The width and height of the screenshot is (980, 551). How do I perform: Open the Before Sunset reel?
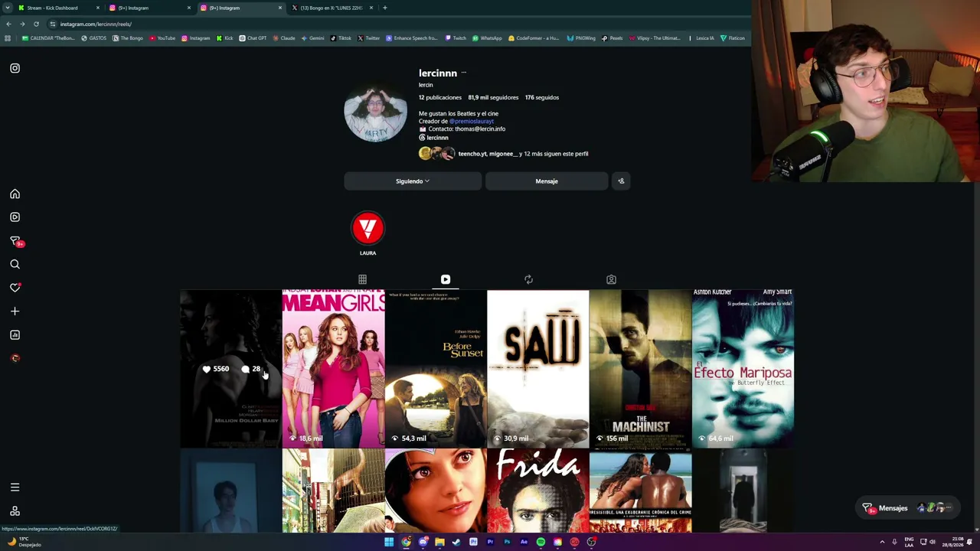click(x=436, y=368)
